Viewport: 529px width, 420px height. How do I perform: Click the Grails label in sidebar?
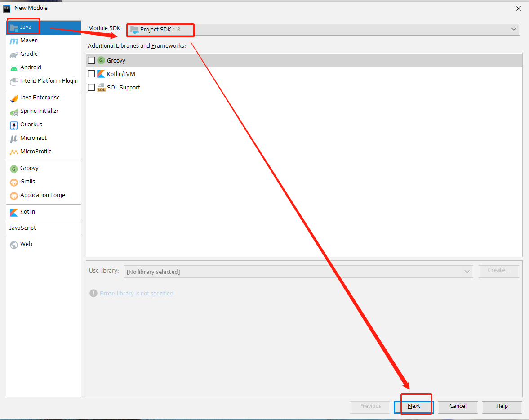[28, 182]
